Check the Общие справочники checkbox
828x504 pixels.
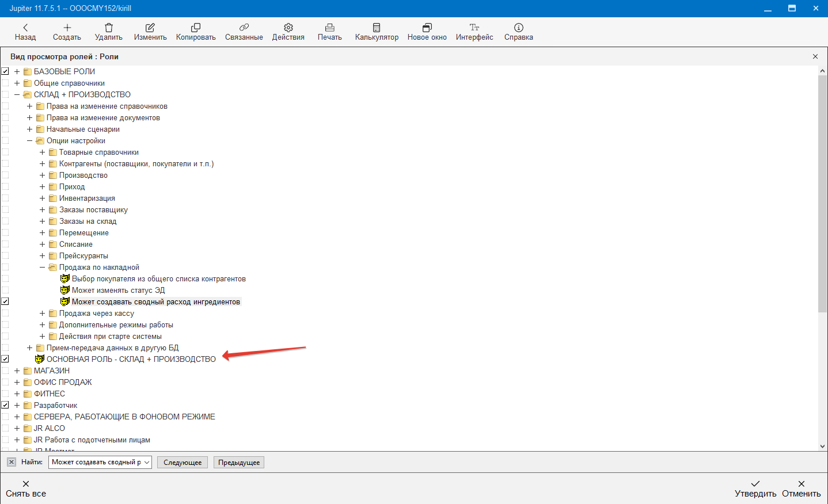(x=5, y=83)
